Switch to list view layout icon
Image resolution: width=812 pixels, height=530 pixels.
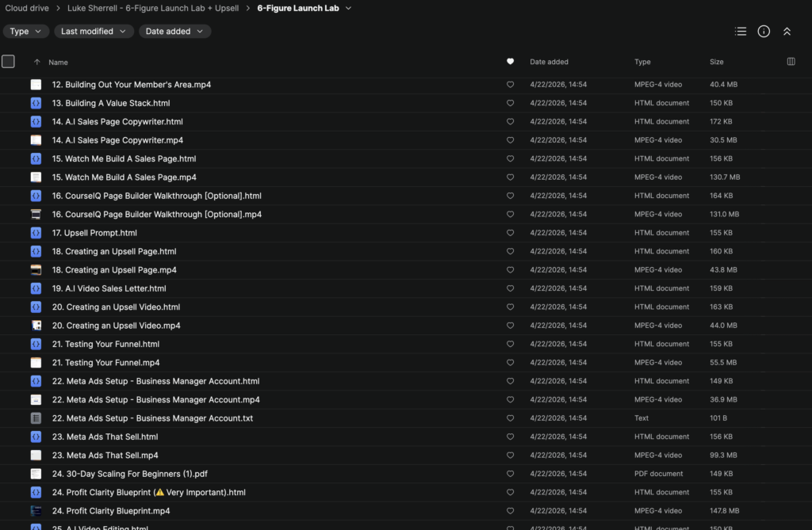tap(741, 32)
